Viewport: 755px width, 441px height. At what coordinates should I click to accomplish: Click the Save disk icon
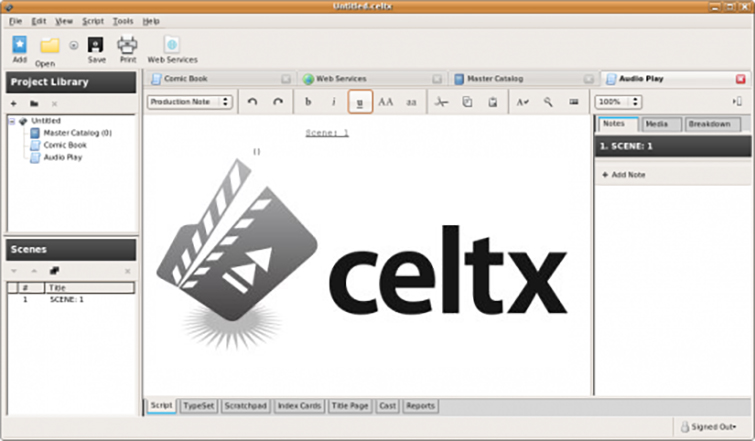pos(96,46)
